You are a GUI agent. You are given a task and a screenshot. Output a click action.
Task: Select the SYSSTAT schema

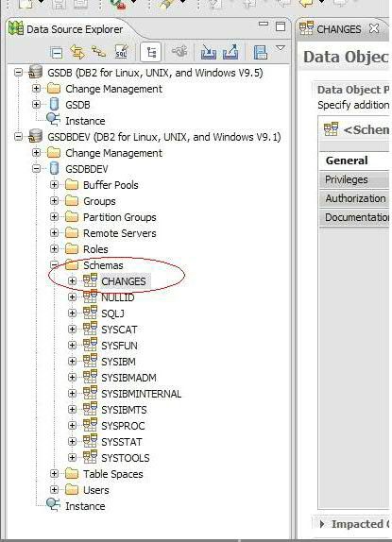[x=121, y=442]
